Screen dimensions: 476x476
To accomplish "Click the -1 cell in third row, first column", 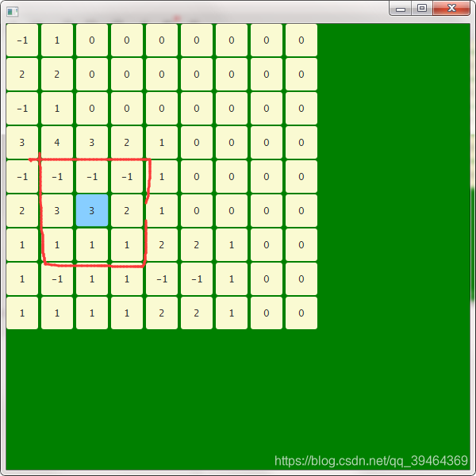I will pyautogui.click(x=22, y=109).
